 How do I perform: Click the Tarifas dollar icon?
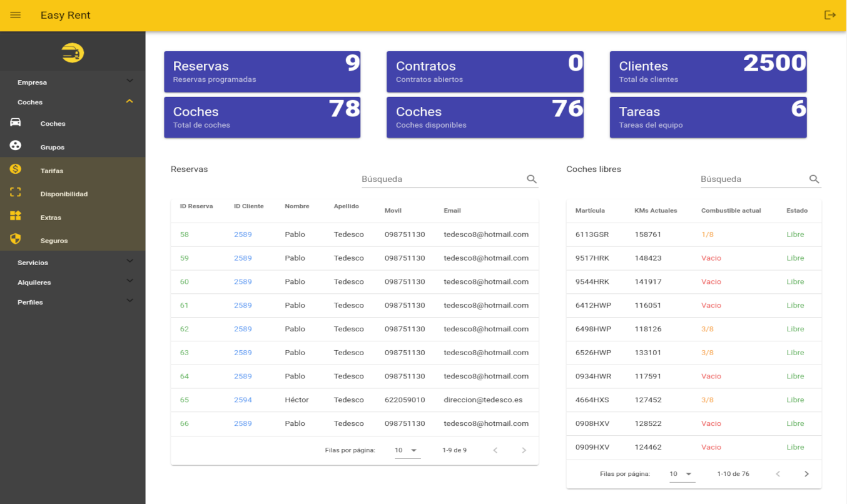tap(16, 169)
